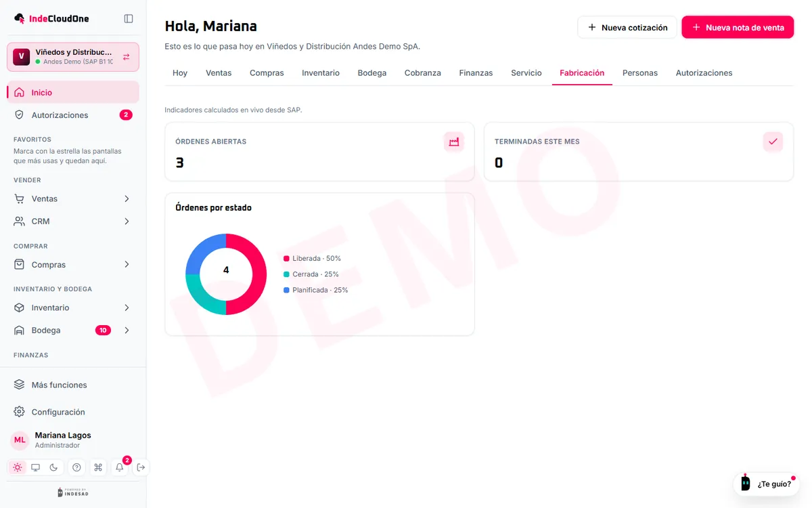Click 'Indicadores calculados en vivo desde SAP.' text

point(233,110)
